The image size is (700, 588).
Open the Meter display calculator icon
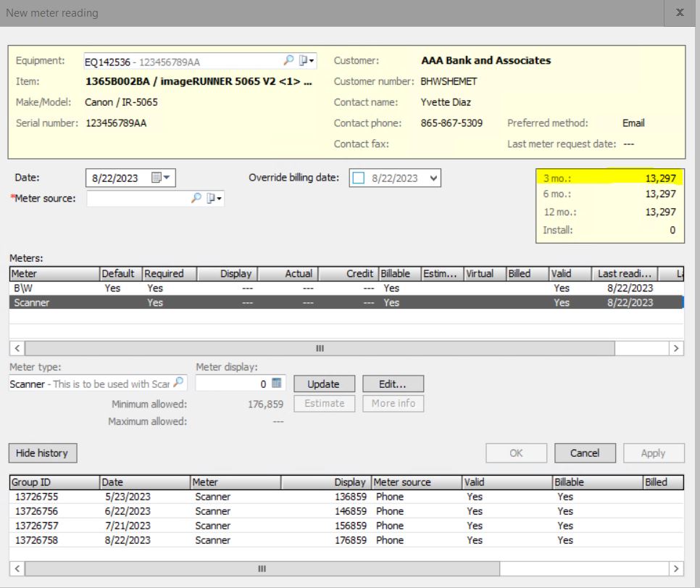click(277, 384)
